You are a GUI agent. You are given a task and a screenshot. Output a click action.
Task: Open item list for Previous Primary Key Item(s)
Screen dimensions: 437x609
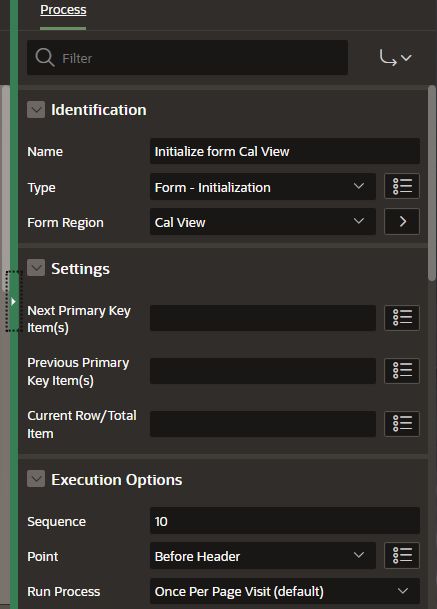pos(402,371)
